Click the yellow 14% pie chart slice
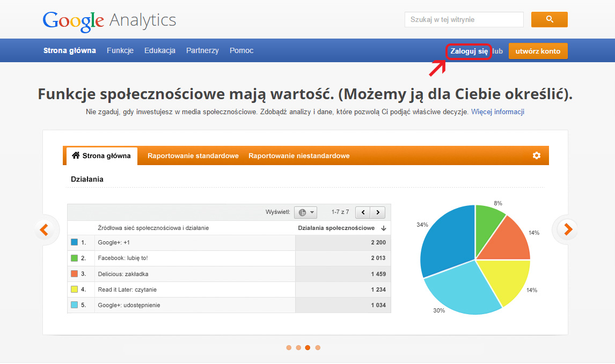The width and height of the screenshot is (615, 364). point(506,278)
